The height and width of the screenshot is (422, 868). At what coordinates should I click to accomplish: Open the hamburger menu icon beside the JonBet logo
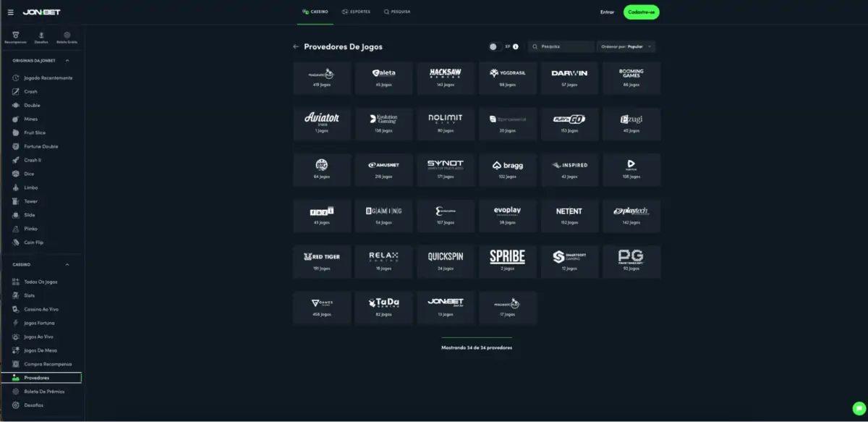[x=10, y=12]
